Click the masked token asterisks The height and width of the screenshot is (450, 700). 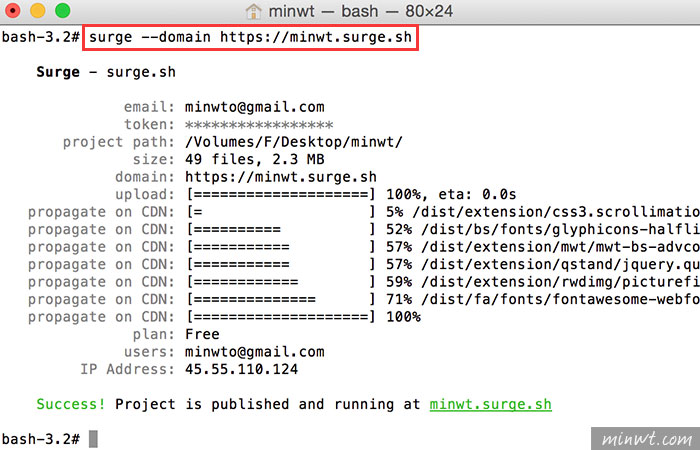click(259, 125)
